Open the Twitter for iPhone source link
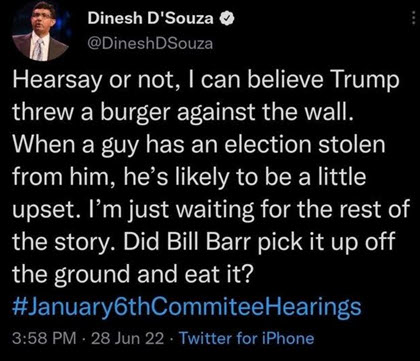Image resolution: width=420 pixels, height=361 pixels. coord(247,339)
